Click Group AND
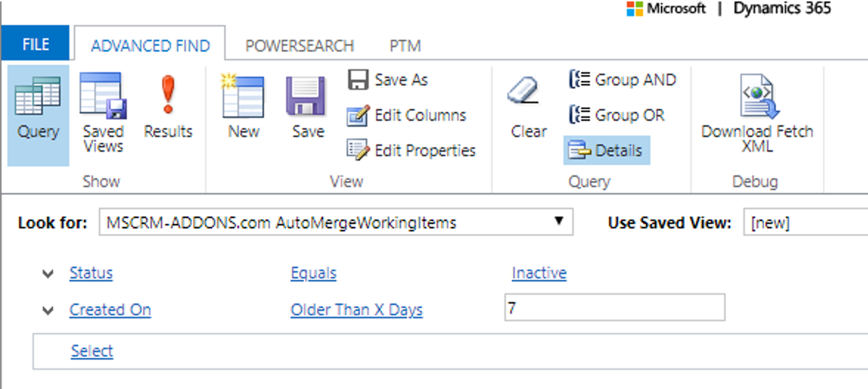Viewport: 868px width, 389px height. [x=622, y=80]
